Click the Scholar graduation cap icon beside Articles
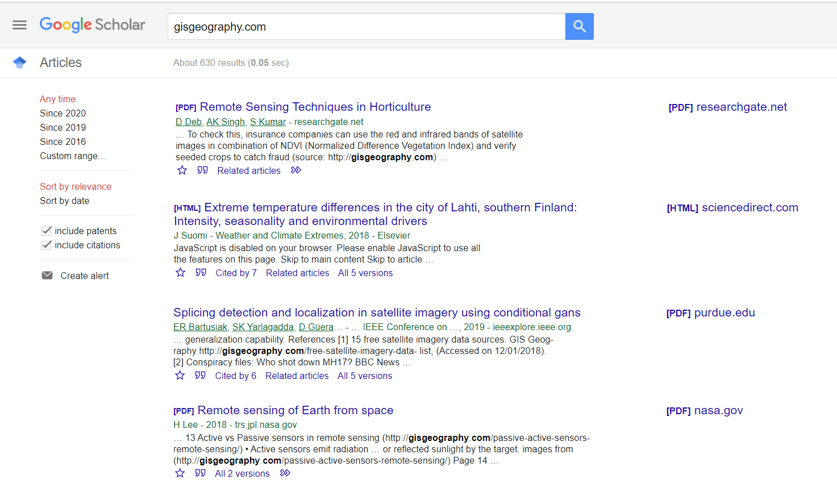The width and height of the screenshot is (837, 504). tap(20, 63)
